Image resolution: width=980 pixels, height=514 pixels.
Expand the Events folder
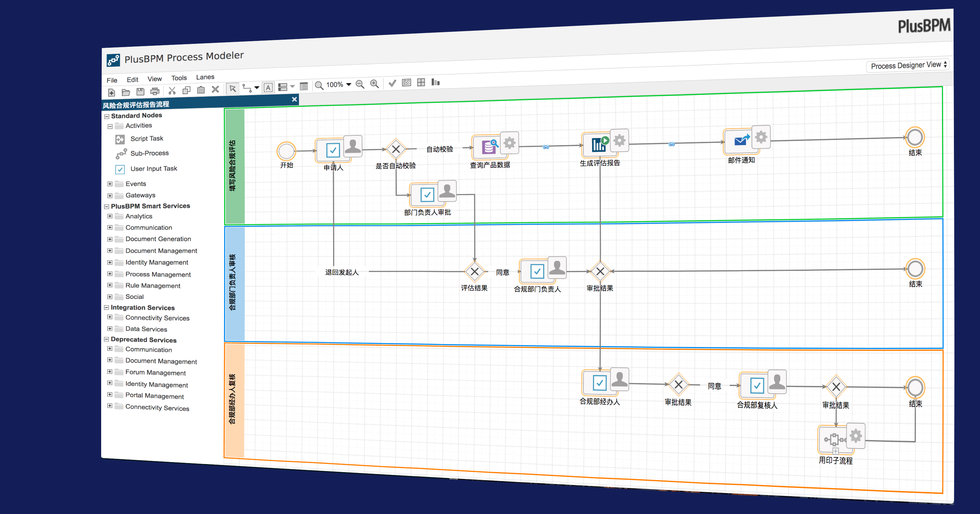click(110, 184)
